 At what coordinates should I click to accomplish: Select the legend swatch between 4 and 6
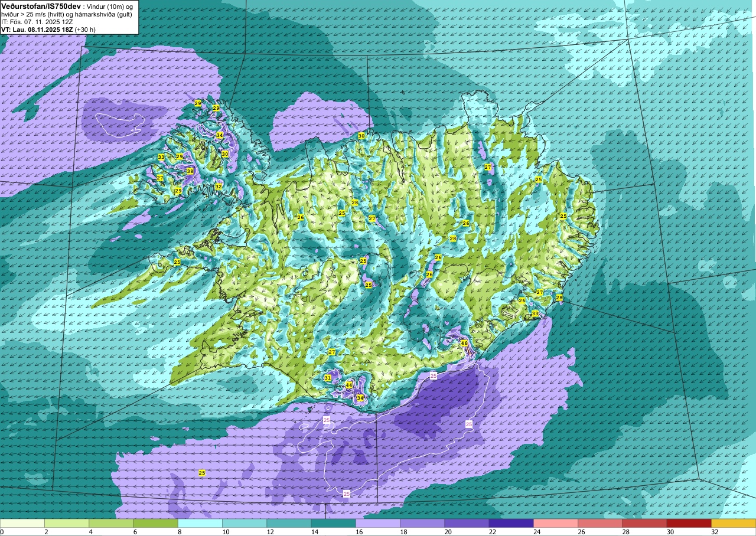tap(111, 523)
